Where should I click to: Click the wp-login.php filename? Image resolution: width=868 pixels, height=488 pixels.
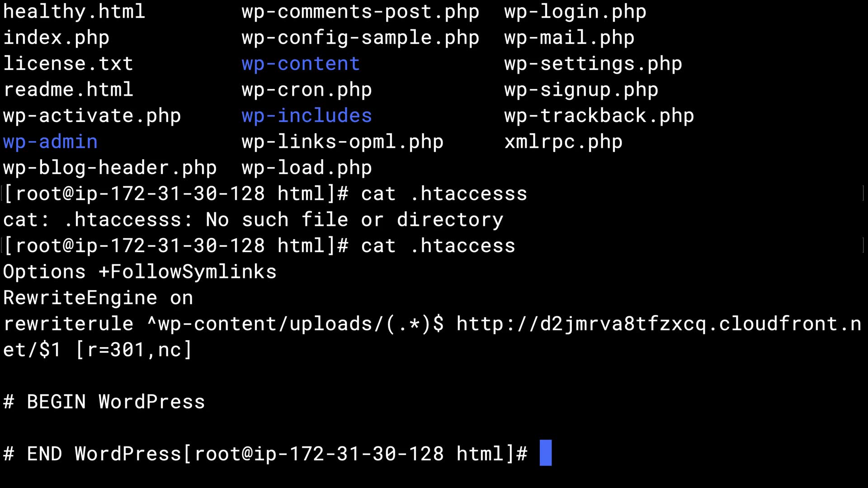coord(575,12)
